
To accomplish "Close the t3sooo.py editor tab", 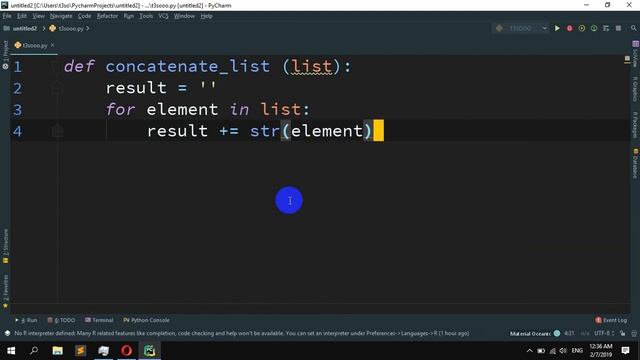I will click(x=53, y=45).
